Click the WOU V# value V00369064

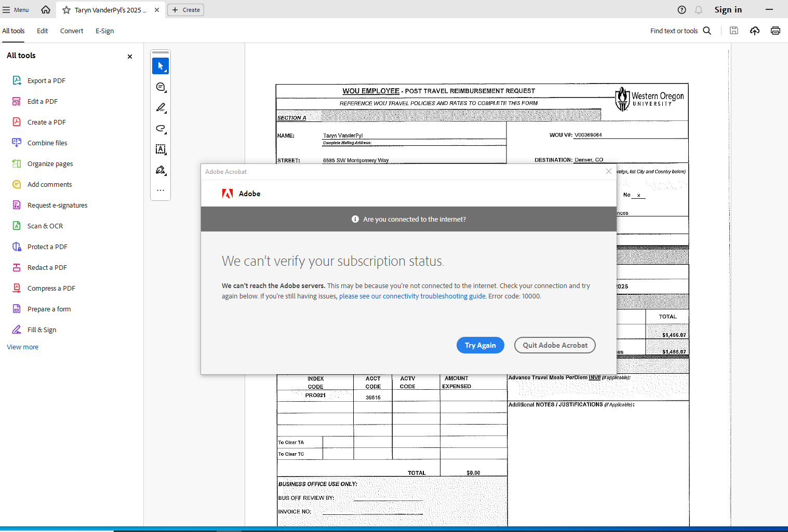(x=588, y=135)
